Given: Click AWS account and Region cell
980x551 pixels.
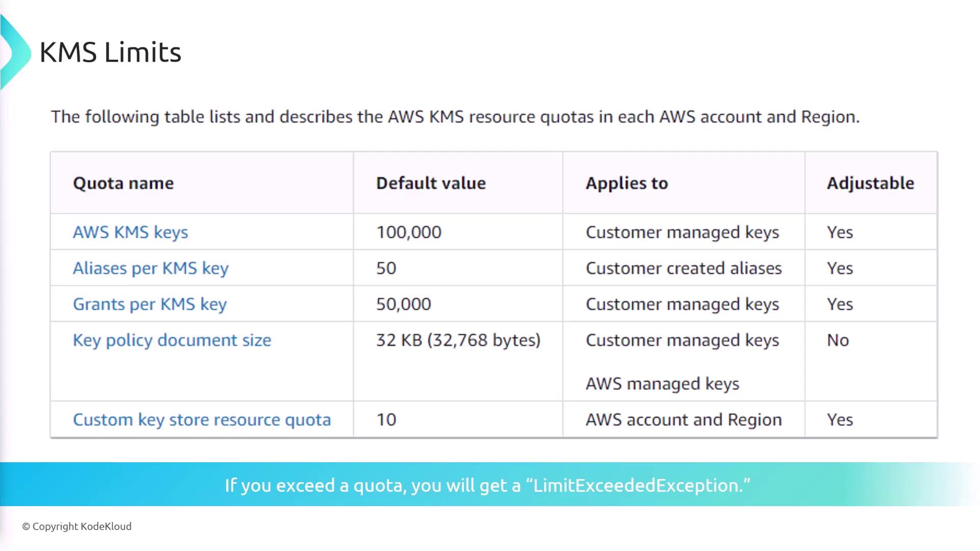Looking at the screenshot, I should pos(683,420).
